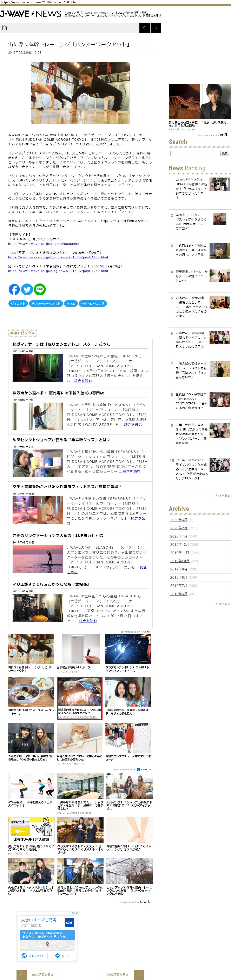Click the search text field
This screenshot has height=980, width=231.
(x=195, y=154)
